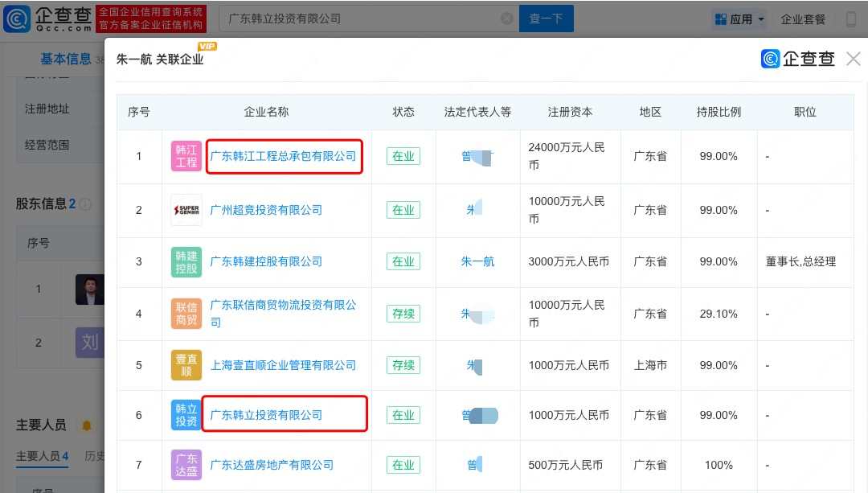Click the 刘 avatar in shareholder row 2

click(x=90, y=343)
